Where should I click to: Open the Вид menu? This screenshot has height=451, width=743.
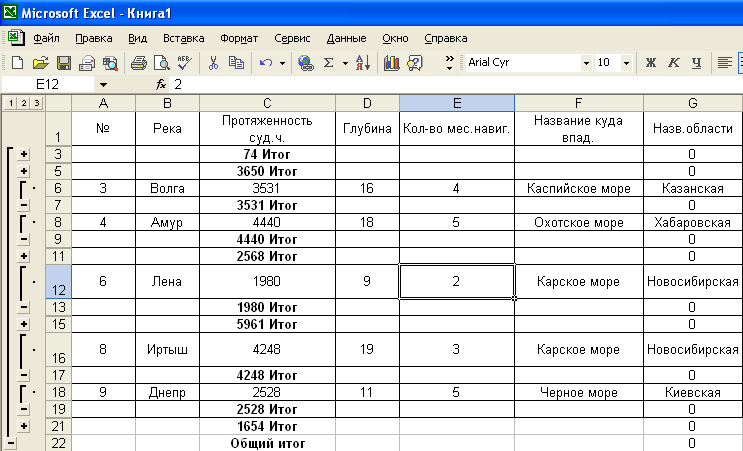tap(137, 38)
